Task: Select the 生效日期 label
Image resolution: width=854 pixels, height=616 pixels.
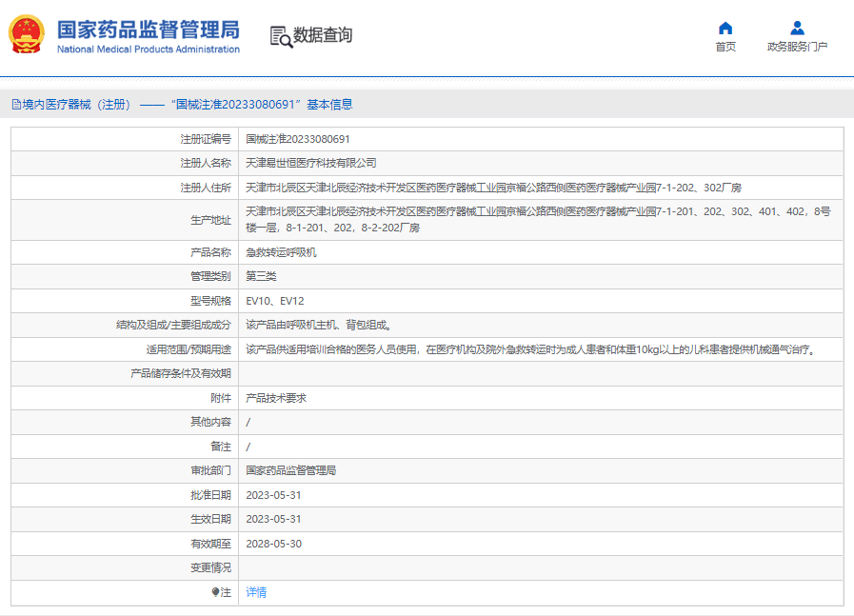Action: (x=210, y=519)
